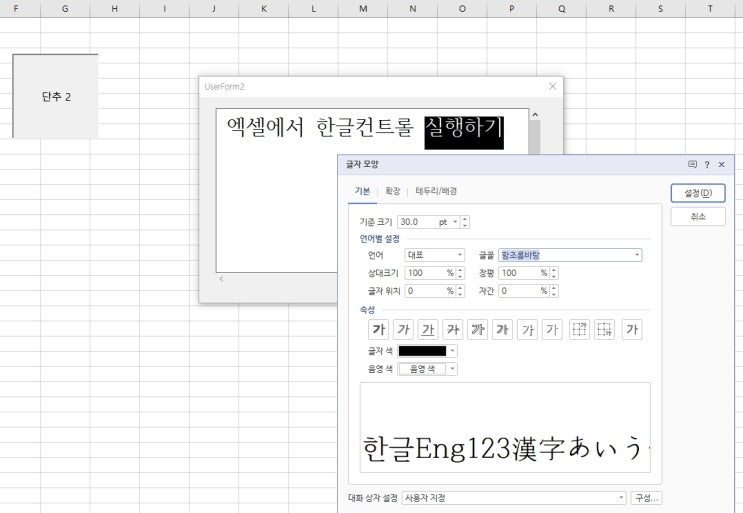The width and height of the screenshot is (743, 513).
Task: Click the 한글컨트롤 text in UserForm2
Action: 365,127
